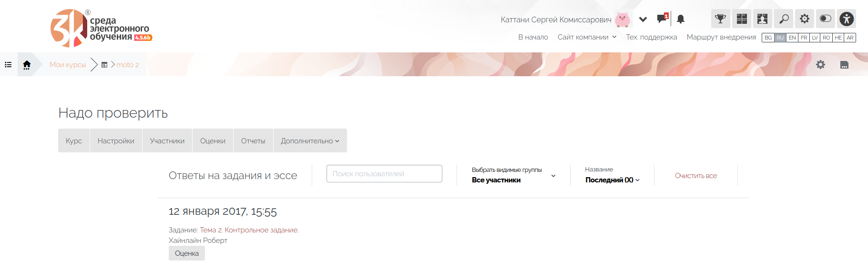The width and height of the screenshot is (868, 271).
Task: Click the course gear icon on banner
Action: 820,65
